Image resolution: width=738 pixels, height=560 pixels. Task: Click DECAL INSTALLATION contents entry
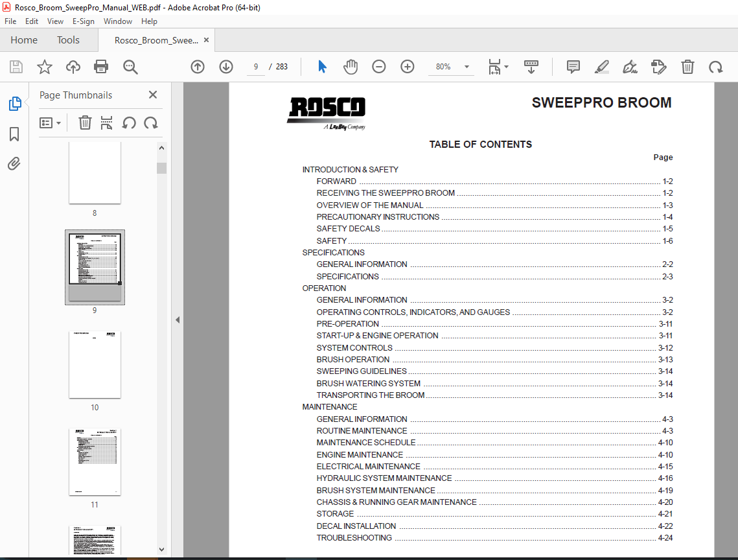click(x=494, y=526)
